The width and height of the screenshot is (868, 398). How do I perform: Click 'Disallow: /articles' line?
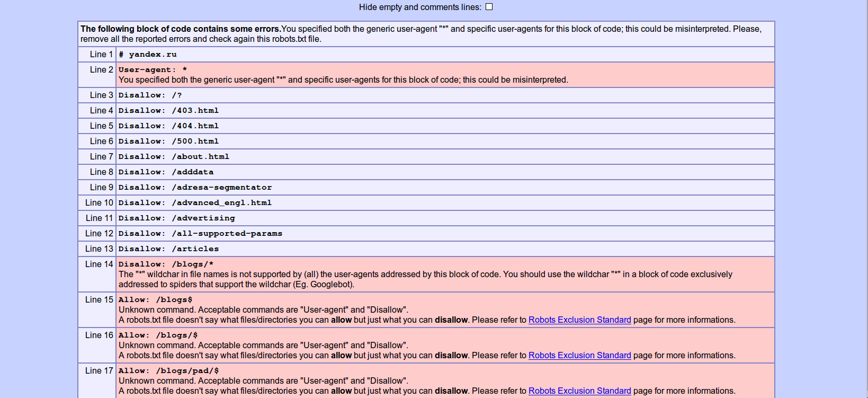[x=168, y=249]
